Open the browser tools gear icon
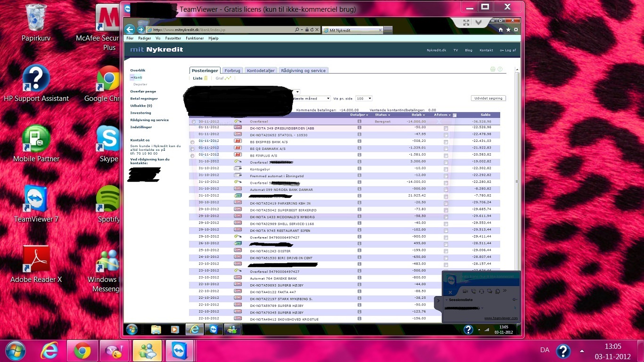Image resolution: width=644 pixels, height=362 pixels. coord(516,30)
